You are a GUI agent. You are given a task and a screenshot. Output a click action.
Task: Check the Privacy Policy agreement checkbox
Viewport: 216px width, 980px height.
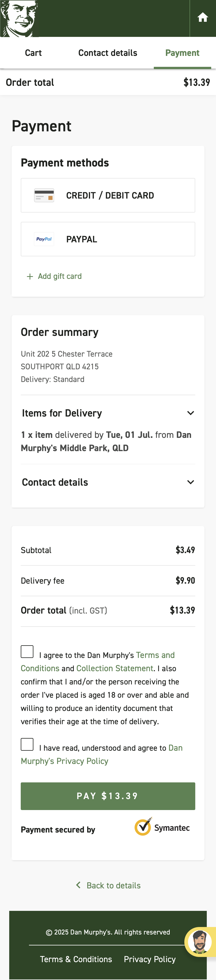27,744
